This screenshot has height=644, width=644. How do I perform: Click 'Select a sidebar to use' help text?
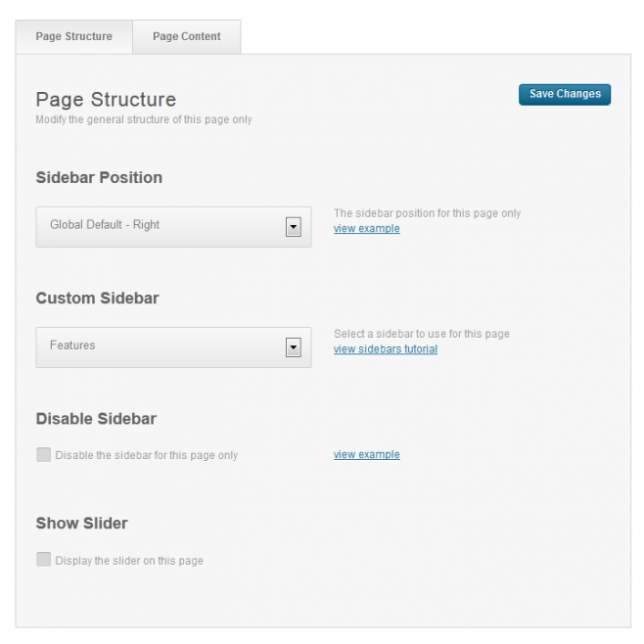coord(422,334)
